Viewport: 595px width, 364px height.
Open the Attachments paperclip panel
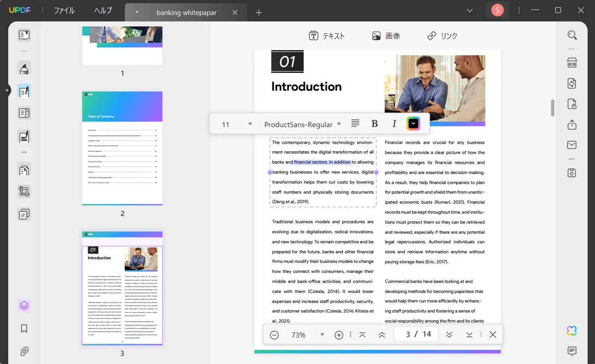(24, 352)
